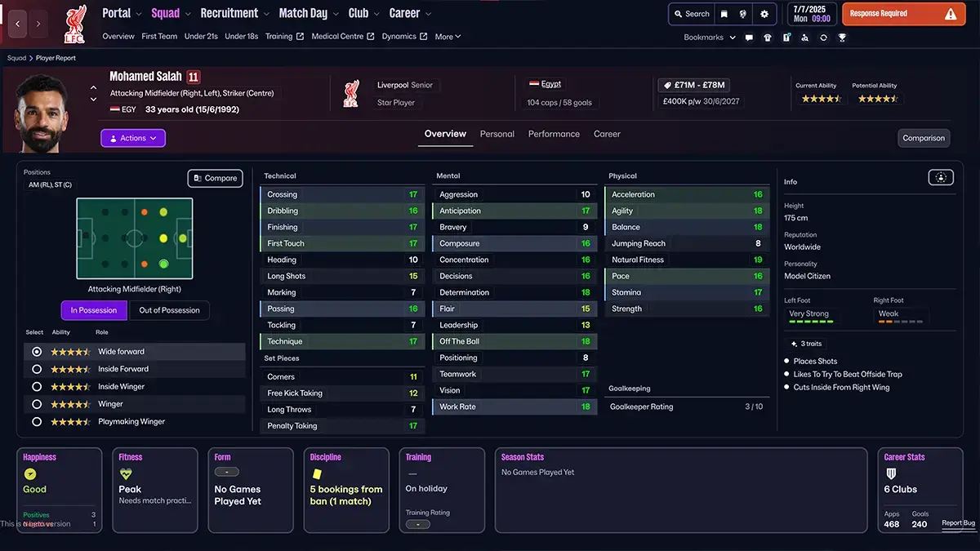Click the Search field
Screen dimensions: 980x551
click(x=690, y=14)
